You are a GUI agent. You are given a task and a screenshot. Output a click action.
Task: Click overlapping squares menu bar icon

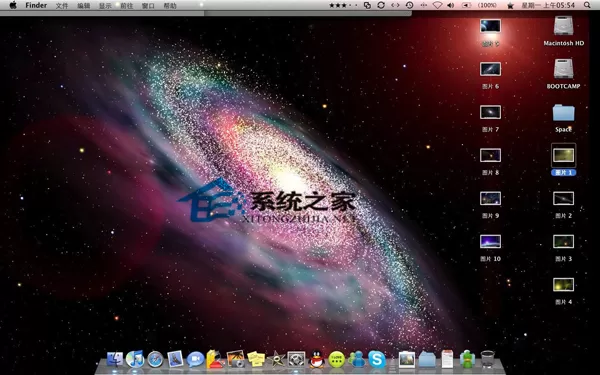(367, 5)
